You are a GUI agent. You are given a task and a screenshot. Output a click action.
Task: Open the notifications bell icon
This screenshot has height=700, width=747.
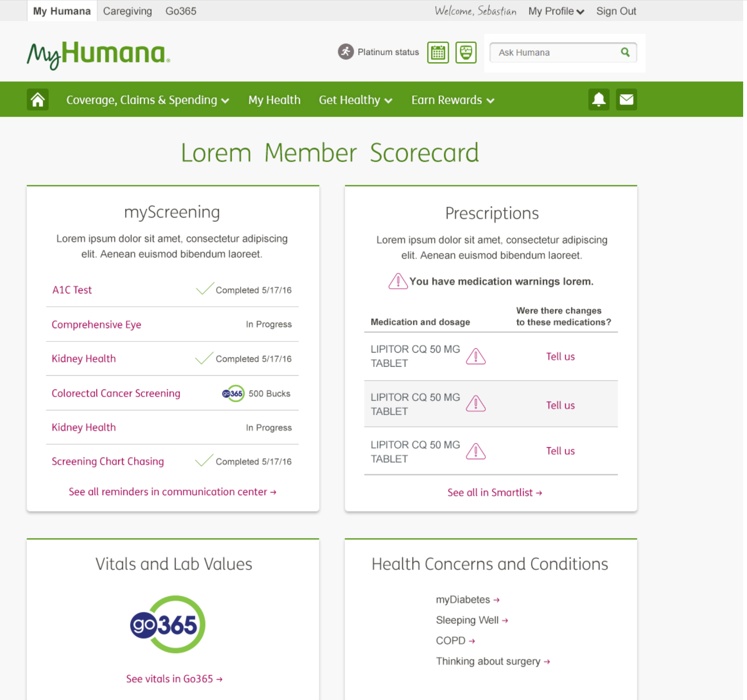point(598,99)
